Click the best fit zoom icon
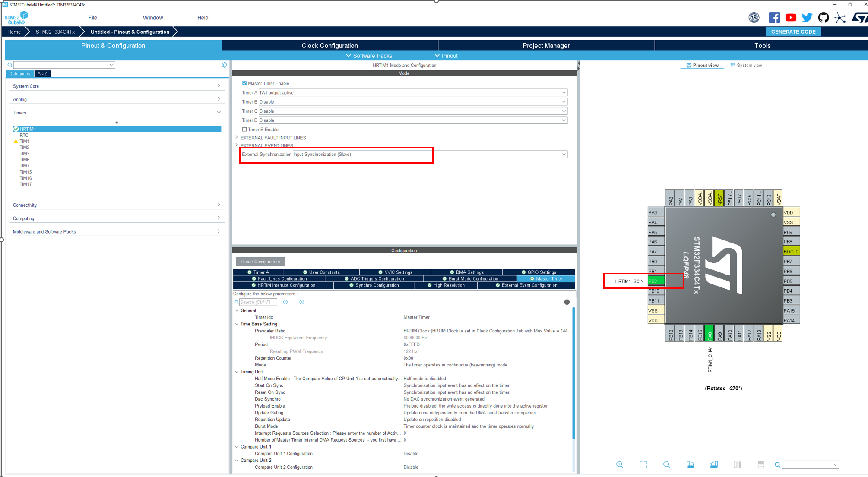Viewport: 868px width, 477px height. 643,464
